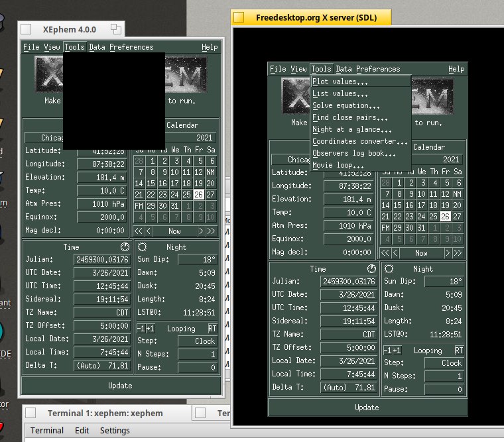504x442 pixels.
Task: Click Delta T Auto field in X server window
Action: [348, 388]
